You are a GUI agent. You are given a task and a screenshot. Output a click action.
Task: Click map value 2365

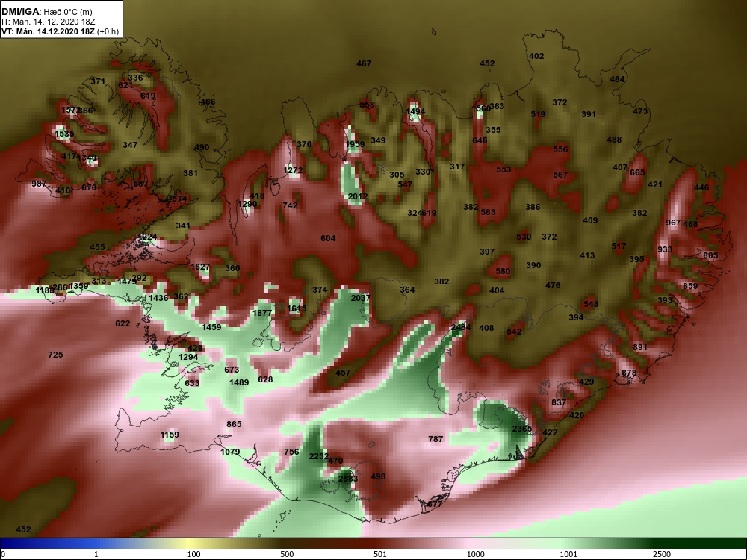click(522, 429)
